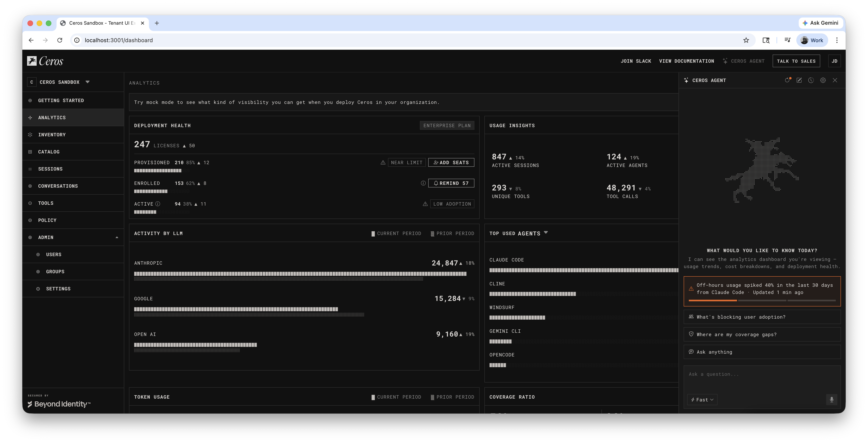Image resolution: width=868 pixels, height=443 pixels.
Task: Click the info icon beside the Remind 57 button
Action: click(423, 183)
